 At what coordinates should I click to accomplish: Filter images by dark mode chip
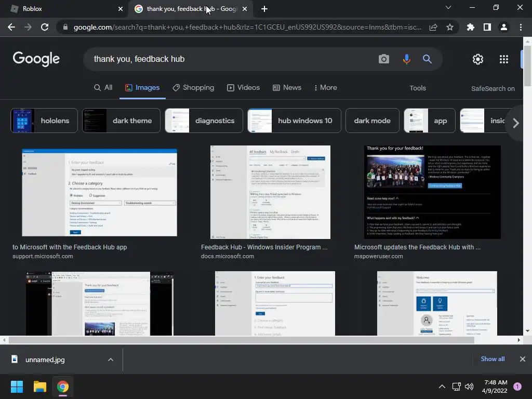click(x=372, y=121)
